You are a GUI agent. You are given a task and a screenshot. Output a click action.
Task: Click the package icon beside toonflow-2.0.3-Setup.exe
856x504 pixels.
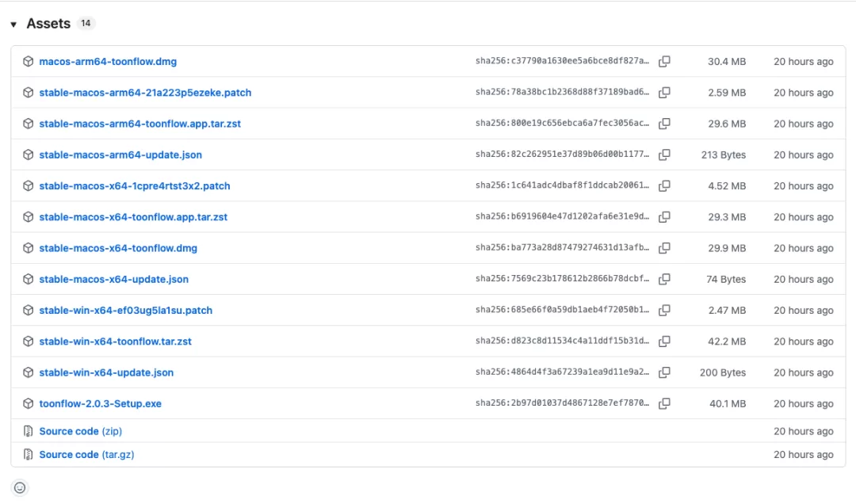pyautogui.click(x=29, y=404)
